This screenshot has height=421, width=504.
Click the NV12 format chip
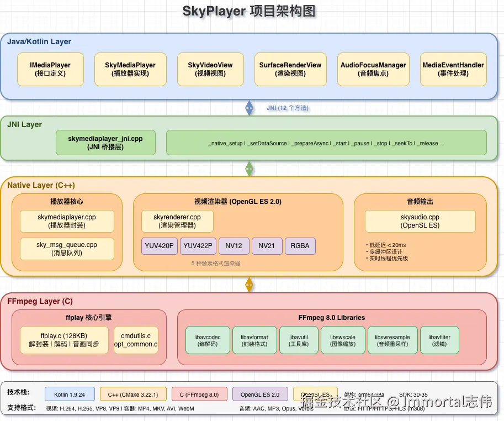point(234,246)
